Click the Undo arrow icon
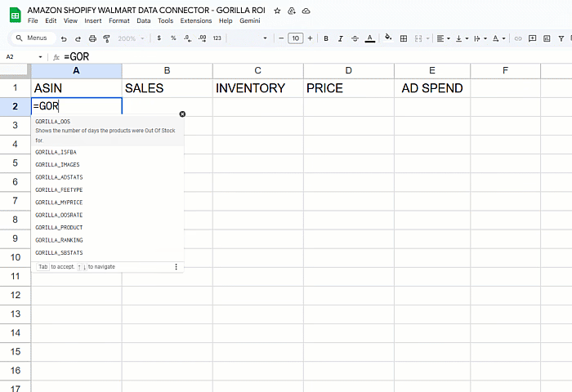The height and width of the screenshot is (392, 572). 64,38
